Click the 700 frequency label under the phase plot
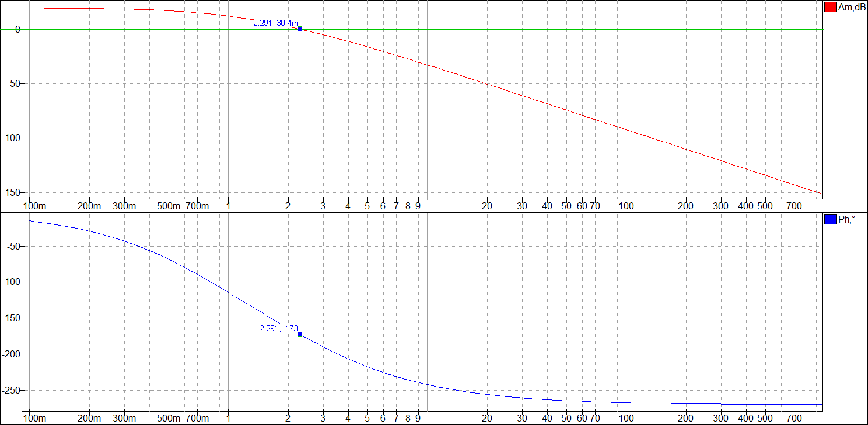Screen dimensions: 868x425 tap(794, 419)
